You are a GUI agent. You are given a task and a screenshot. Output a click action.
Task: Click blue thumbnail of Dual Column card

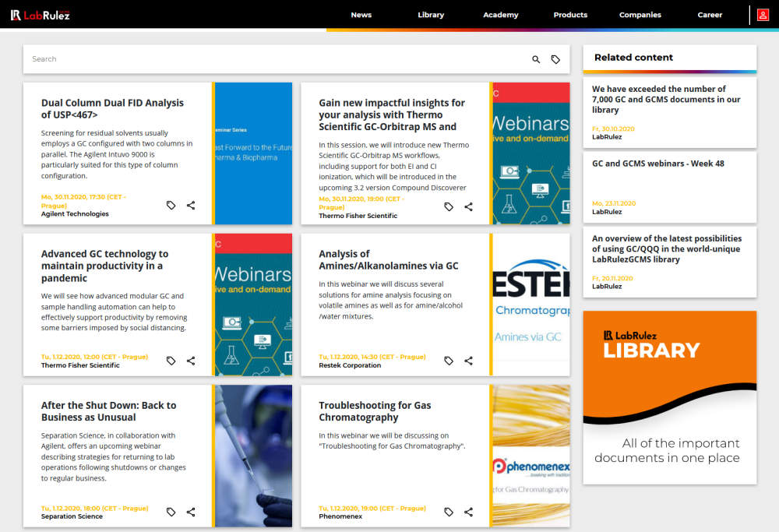pyautogui.click(x=254, y=153)
